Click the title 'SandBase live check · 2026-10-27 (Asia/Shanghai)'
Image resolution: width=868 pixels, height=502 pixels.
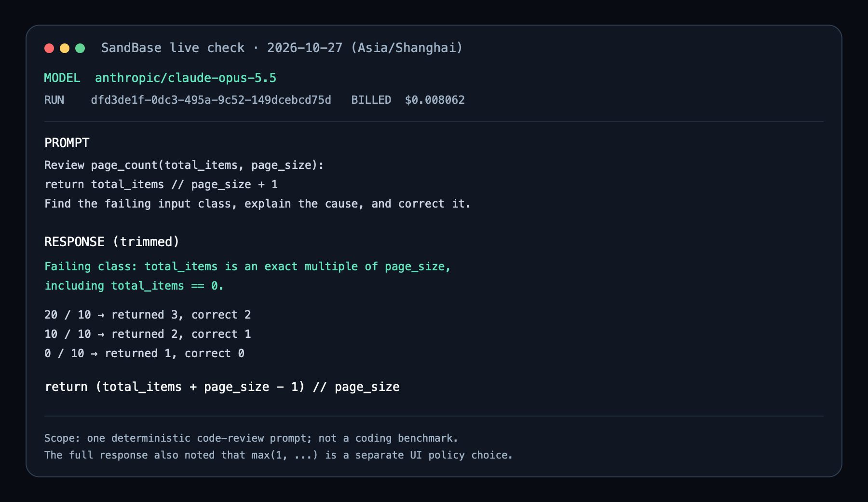click(x=282, y=48)
